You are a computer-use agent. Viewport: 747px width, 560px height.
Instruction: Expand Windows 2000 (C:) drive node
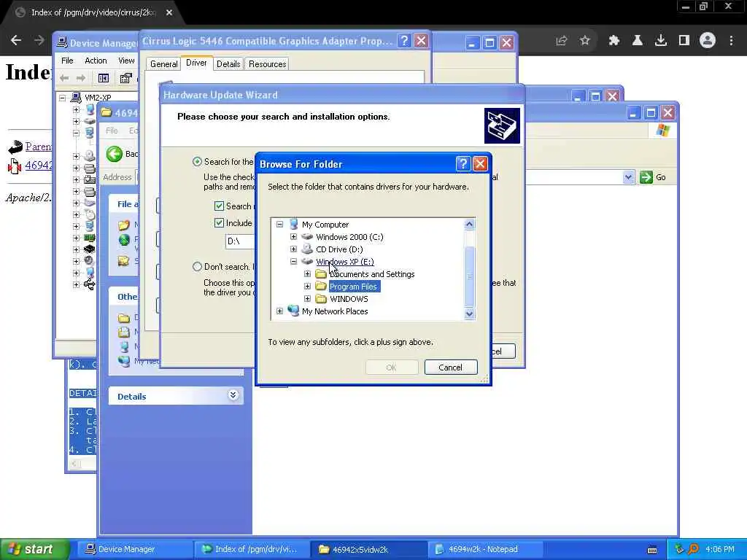click(293, 237)
